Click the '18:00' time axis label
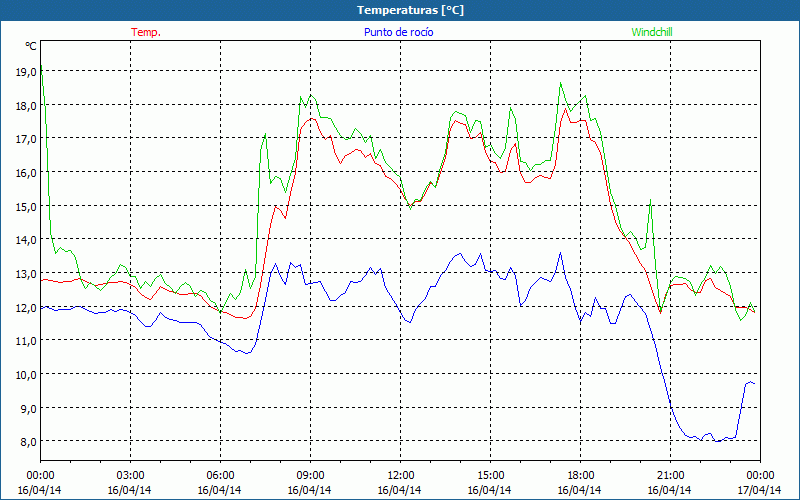 [x=581, y=476]
